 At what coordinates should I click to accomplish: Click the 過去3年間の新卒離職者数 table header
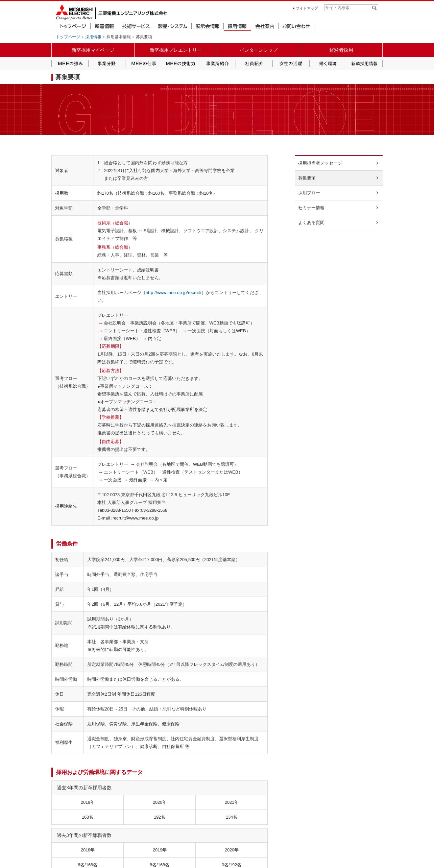[x=160, y=835]
